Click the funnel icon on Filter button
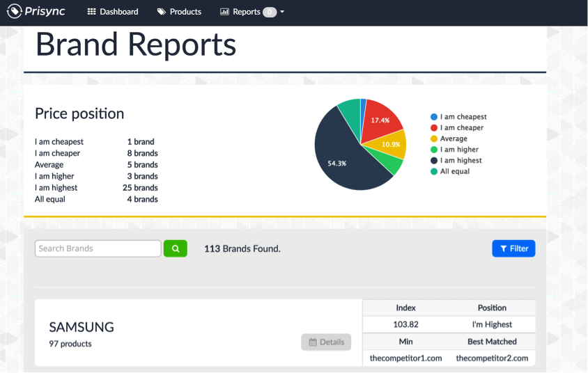Screen dimensions: 588x373 (504, 248)
